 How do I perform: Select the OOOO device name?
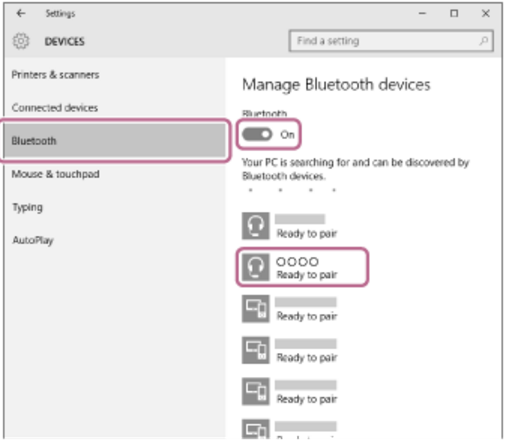[297, 262]
